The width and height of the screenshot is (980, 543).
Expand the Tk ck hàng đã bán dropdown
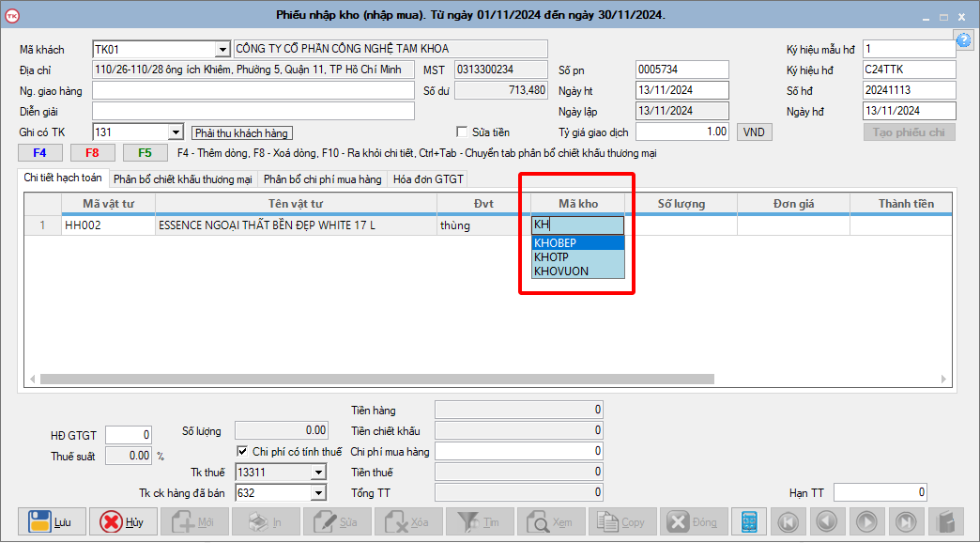tap(319, 493)
